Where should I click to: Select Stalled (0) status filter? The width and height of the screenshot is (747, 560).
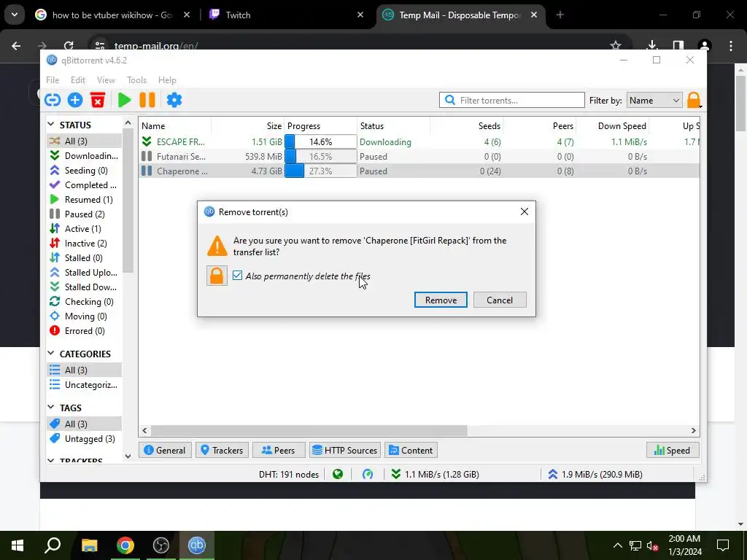(x=85, y=258)
